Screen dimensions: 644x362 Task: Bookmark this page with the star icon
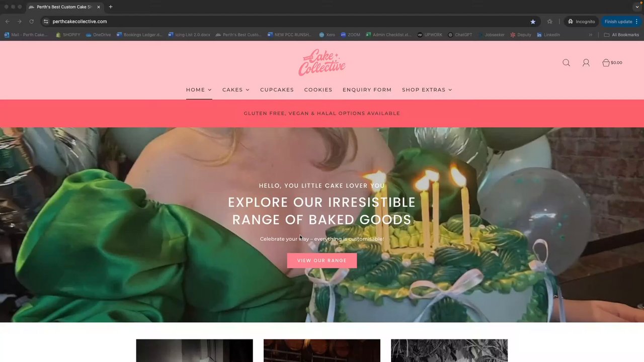coord(533,22)
